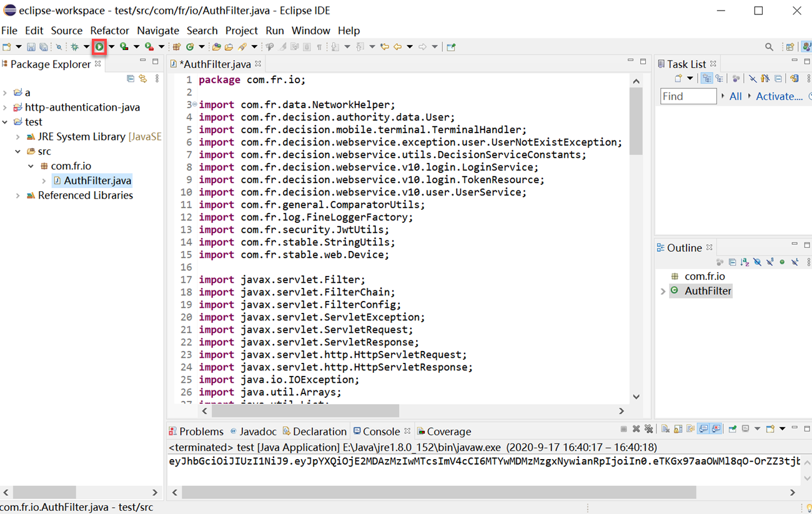Click the Last Edit Location toolbar icon

click(385, 47)
